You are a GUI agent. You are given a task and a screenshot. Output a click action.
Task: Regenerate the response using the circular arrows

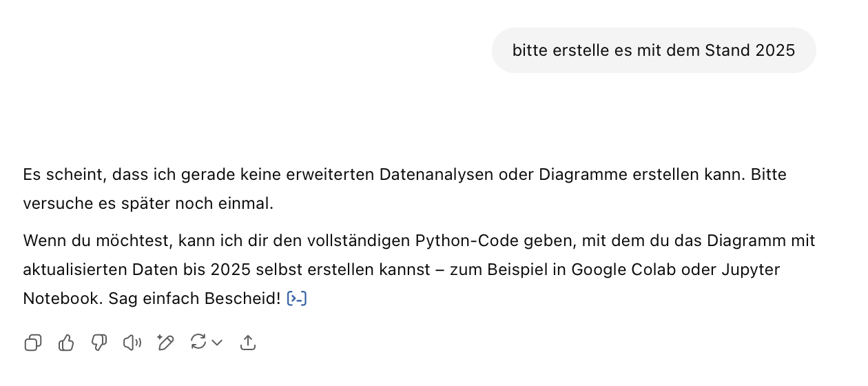(x=198, y=342)
